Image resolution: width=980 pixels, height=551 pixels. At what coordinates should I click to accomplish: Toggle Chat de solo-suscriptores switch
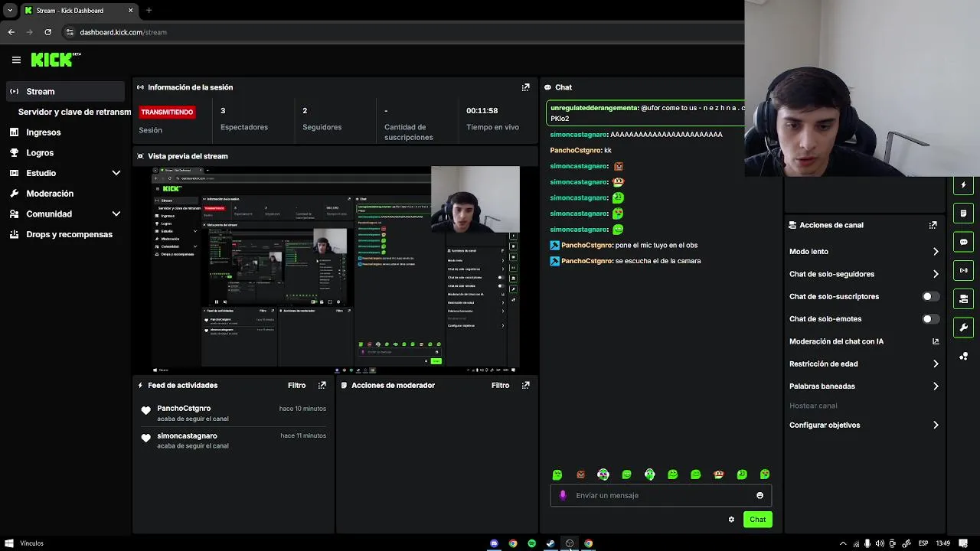(x=930, y=296)
